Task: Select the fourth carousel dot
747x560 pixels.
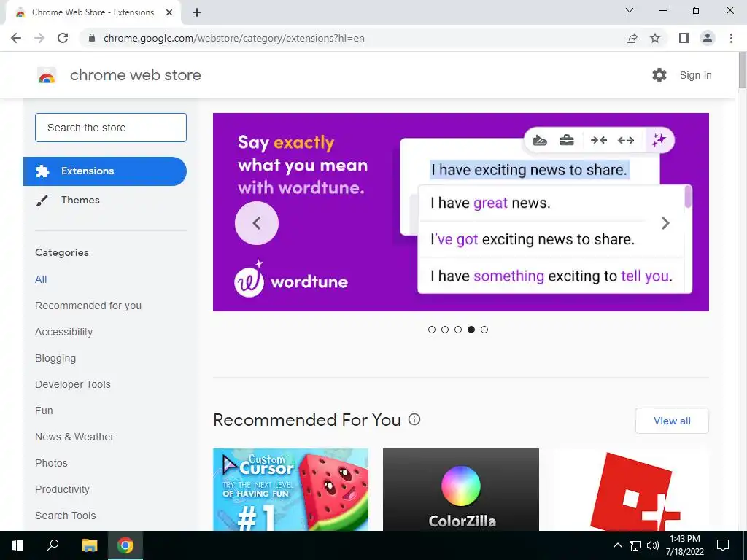Action: [471, 330]
